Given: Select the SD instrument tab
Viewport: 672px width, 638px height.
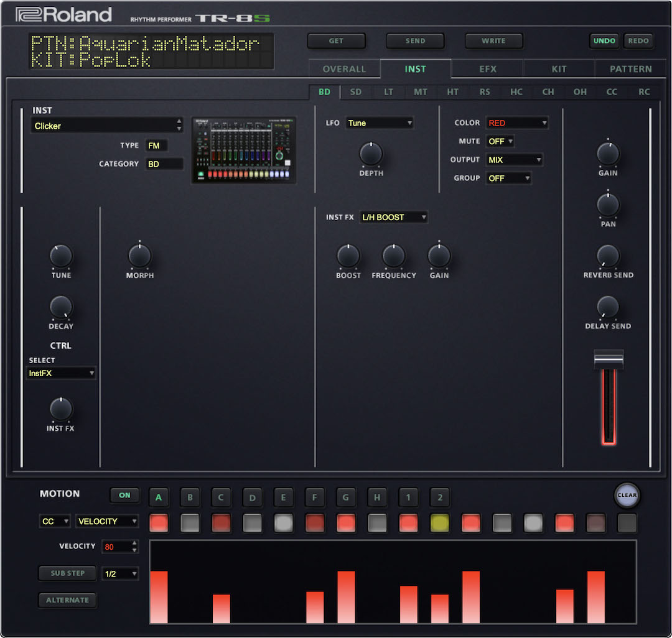Looking at the screenshot, I should (356, 92).
